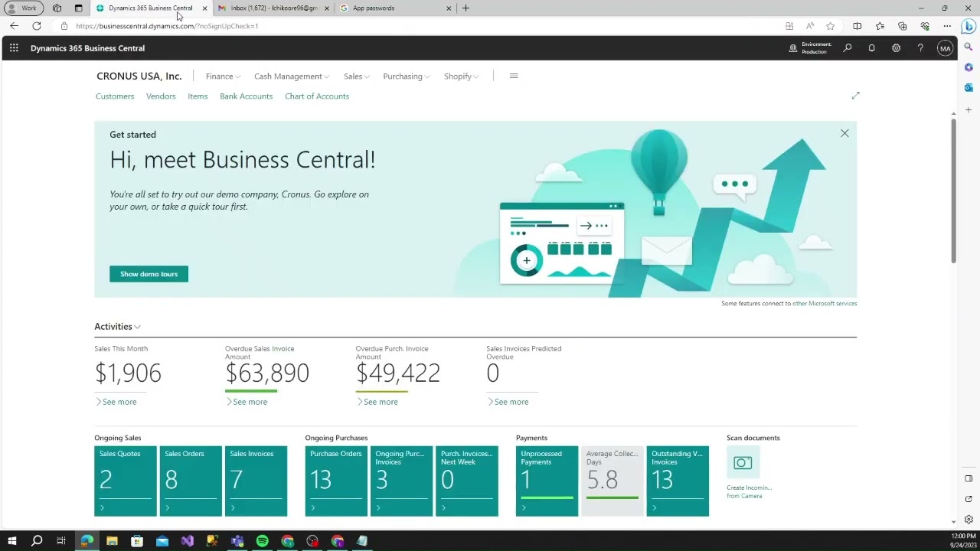The height and width of the screenshot is (551, 980).
Task: Open the Windows Start menu
Action: 11,541
